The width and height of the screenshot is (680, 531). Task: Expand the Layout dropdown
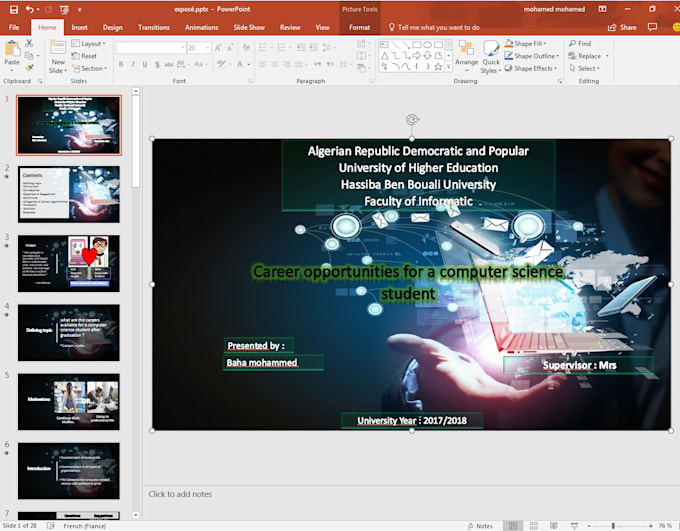coord(92,44)
